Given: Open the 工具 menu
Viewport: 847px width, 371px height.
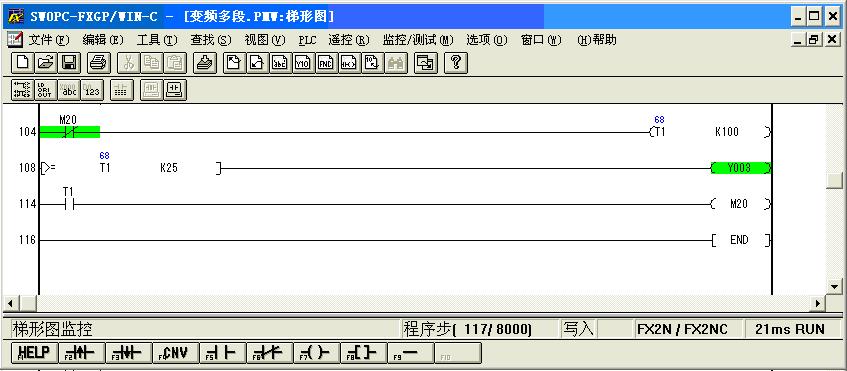Looking at the screenshot, I should [157, 40].
